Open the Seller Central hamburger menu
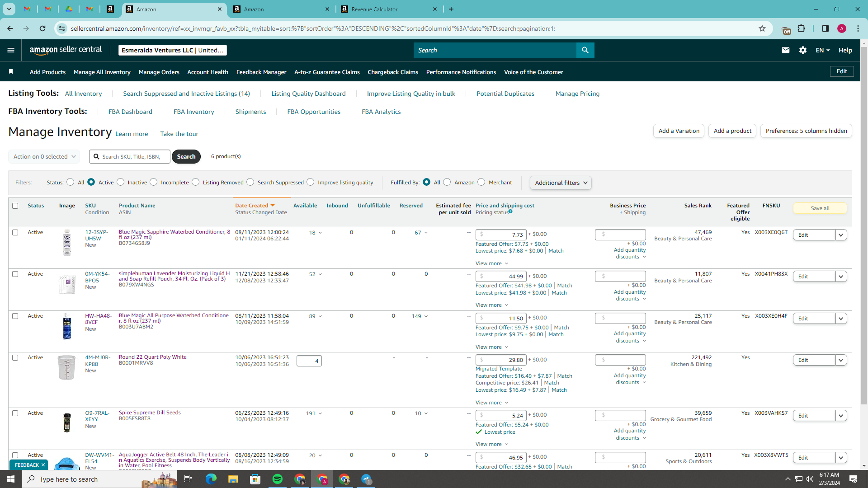868x488 pixels. click(x=11, y=50)
